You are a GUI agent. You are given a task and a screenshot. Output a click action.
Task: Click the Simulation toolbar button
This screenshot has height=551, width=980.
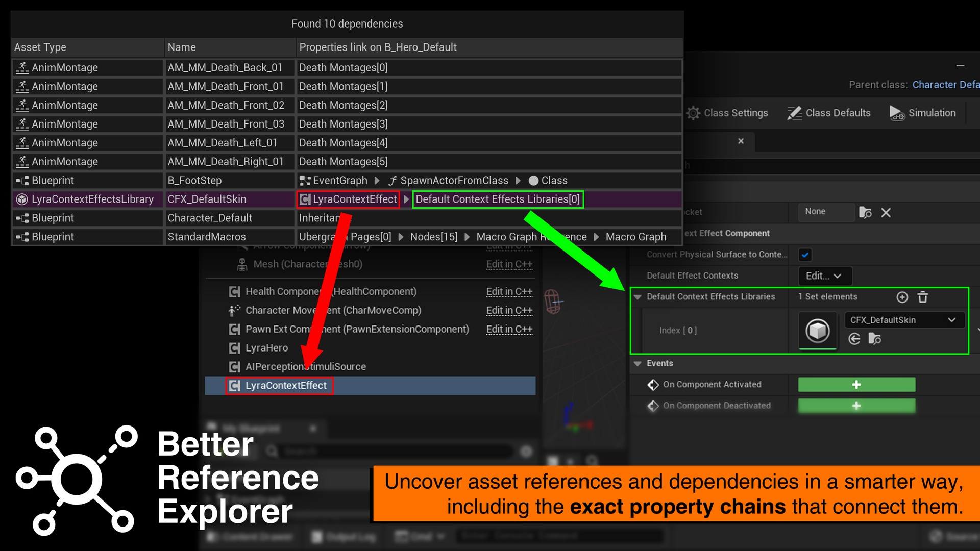(x=923, y=113)
